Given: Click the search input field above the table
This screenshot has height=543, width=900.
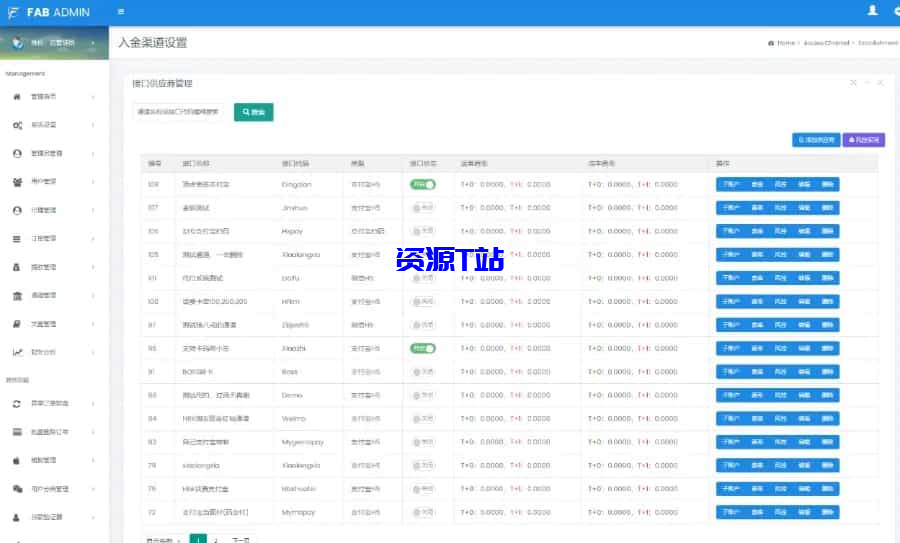Looking at the screenshot, I should pyautogui.click(x=179, y=112).
